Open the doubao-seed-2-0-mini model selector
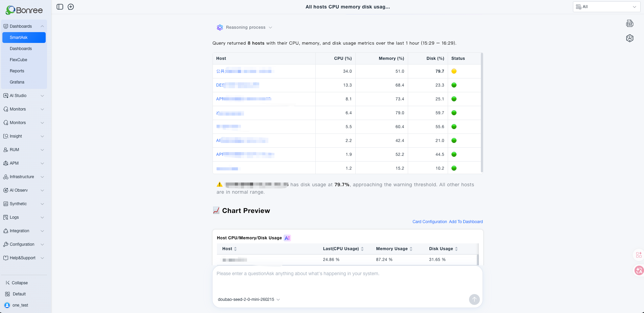 (x=249, y=299)
